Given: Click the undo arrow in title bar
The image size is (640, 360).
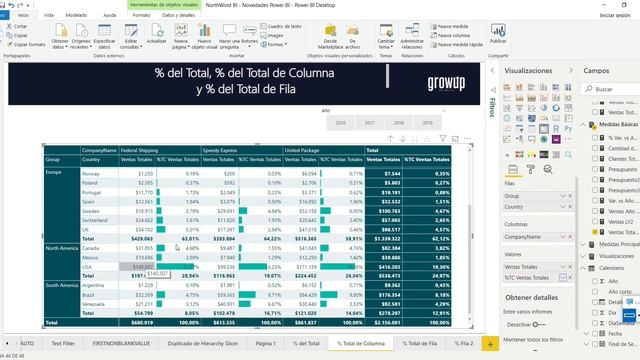Looking at the screenshot, I should [11, 5].
